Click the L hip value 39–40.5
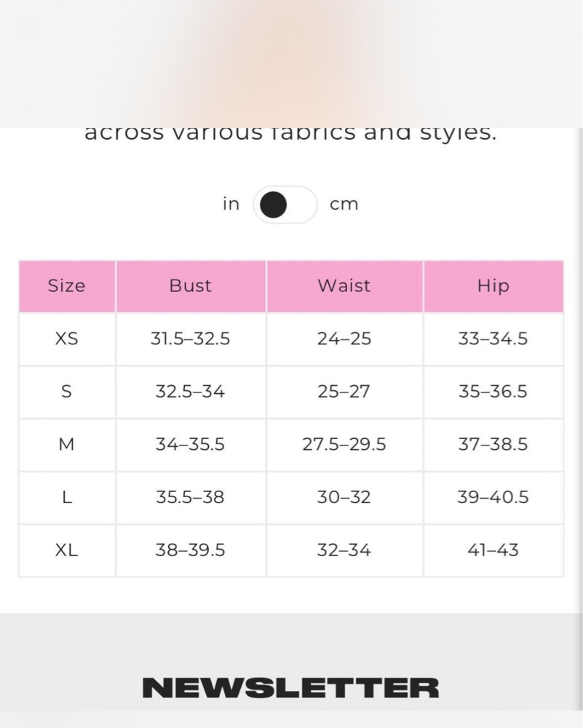This screenshot has width=583, height=728. pyautogui.click(x=493, y=498)
